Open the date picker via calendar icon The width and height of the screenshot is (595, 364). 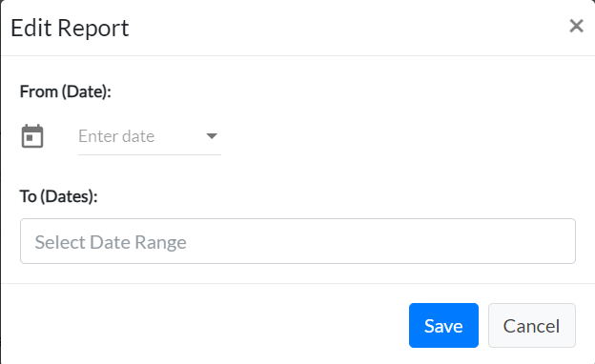tap(32, 136)
